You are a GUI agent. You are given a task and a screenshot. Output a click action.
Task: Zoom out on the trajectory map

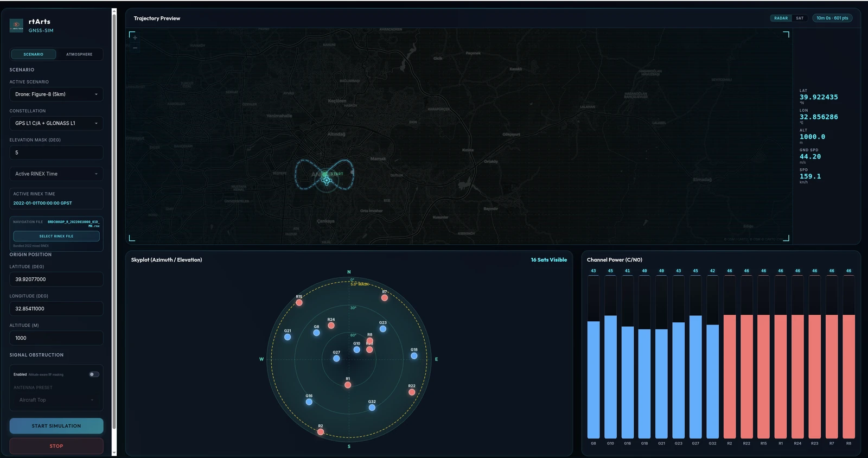[x=135, y=48]
